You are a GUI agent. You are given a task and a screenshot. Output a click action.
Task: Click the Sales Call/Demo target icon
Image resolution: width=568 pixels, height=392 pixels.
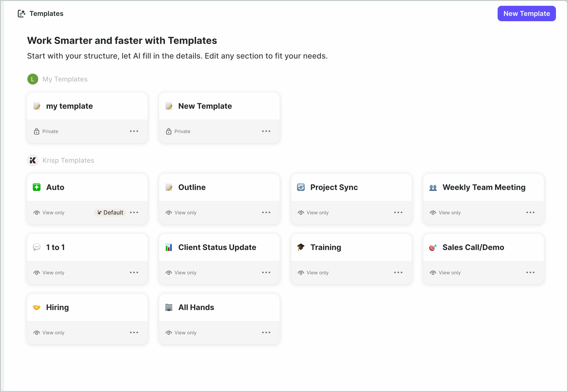tap(433, 247)
